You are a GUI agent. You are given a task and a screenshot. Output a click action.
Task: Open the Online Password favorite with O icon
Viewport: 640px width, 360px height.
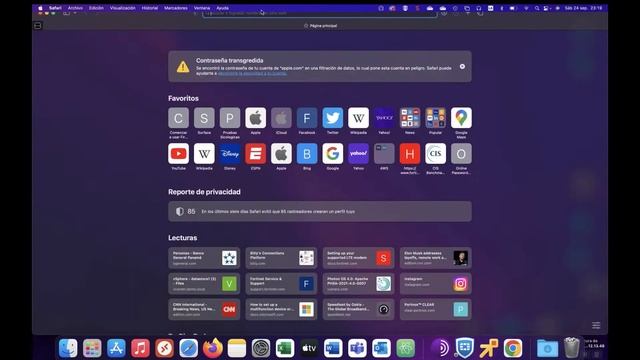461,153
